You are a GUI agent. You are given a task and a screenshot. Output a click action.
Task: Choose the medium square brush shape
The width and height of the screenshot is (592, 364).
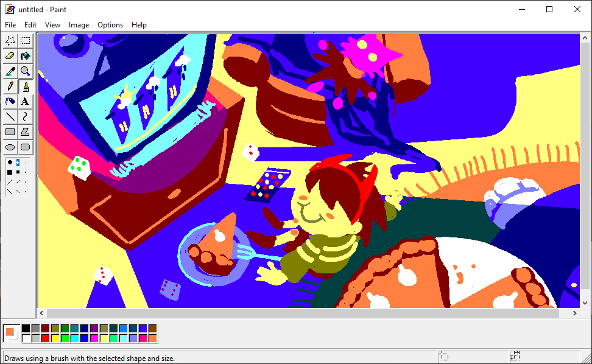[x=18, y=172]
